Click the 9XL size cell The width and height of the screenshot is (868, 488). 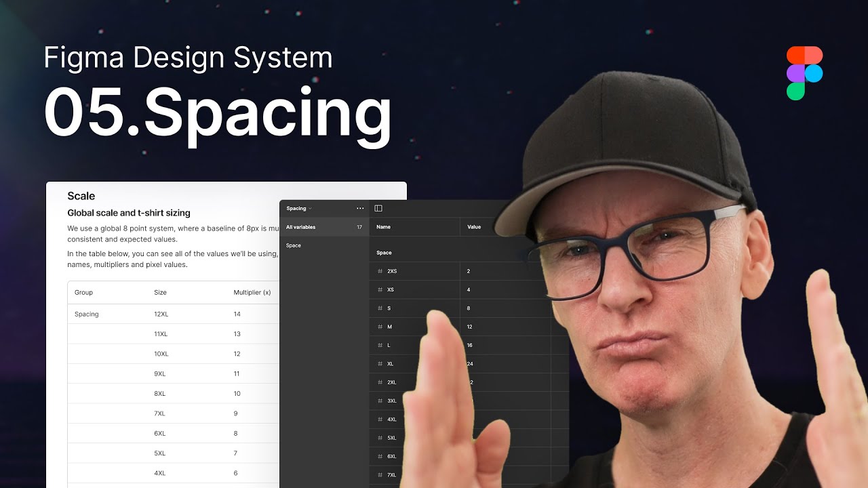(159, 373)
